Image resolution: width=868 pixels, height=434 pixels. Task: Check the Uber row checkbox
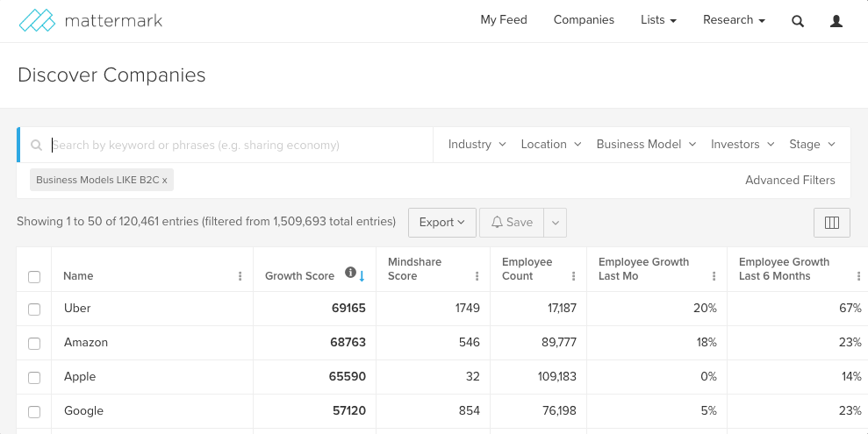(34, 309)
